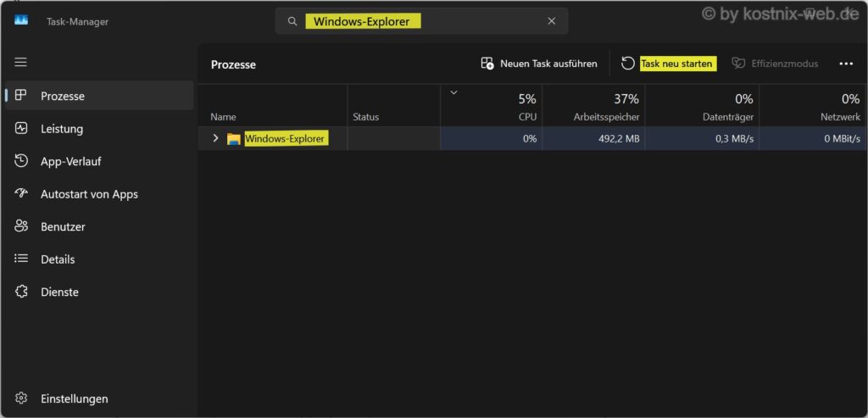Viewport: 868px width, 418px height.
Task: Clear the search box with X
Action: click(551, 21)
